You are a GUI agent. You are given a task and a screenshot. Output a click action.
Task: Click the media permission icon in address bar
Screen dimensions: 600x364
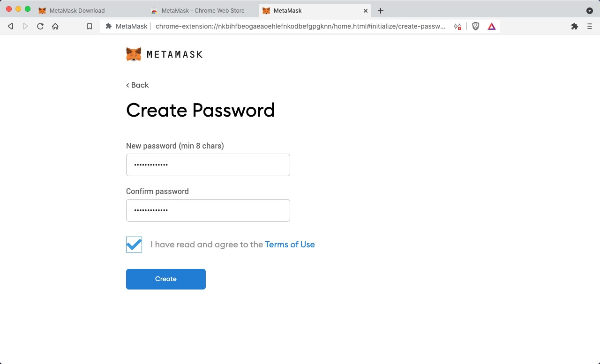[458, 27]
